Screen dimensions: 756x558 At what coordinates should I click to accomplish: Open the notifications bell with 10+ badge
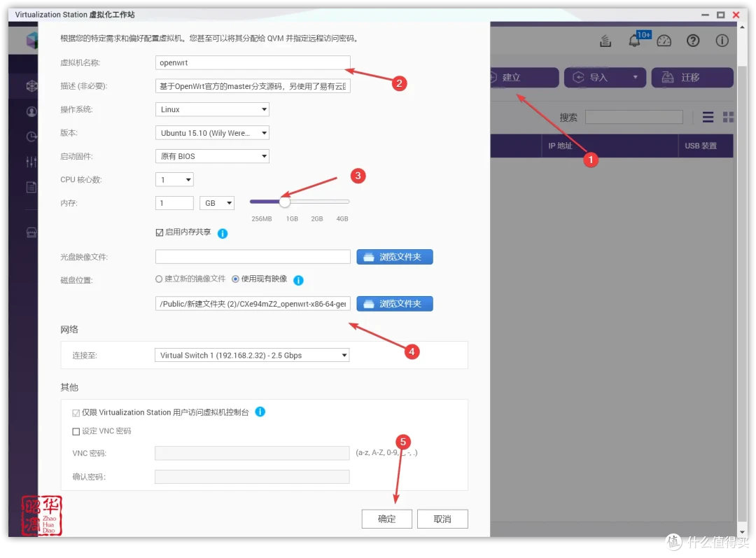pyautogui.click(x=635, y=41)
